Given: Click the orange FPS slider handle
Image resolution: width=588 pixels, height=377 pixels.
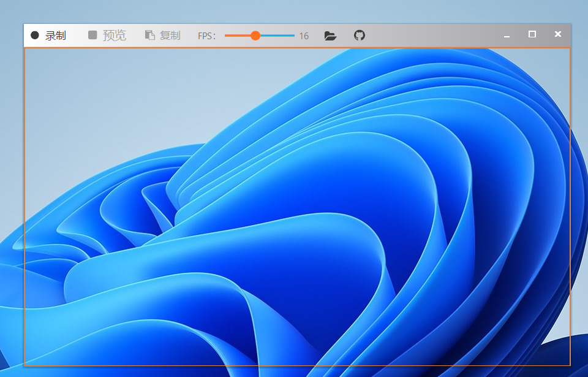Looking at the screenshot, I should tap(255, 36).
